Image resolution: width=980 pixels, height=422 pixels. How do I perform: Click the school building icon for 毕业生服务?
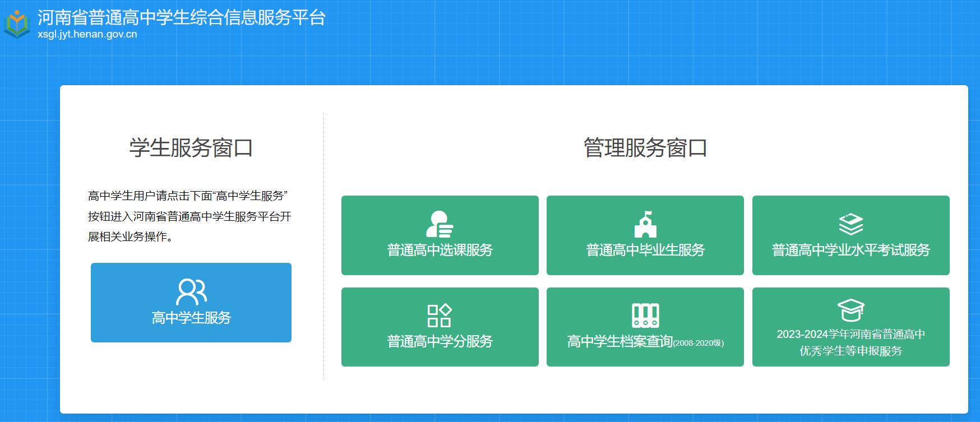(645, 224)
